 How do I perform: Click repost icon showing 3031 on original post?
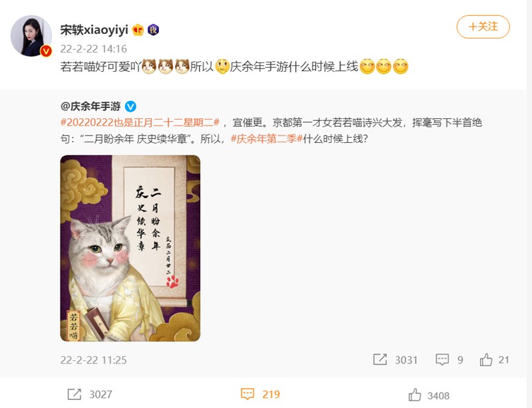click(380, 359)
